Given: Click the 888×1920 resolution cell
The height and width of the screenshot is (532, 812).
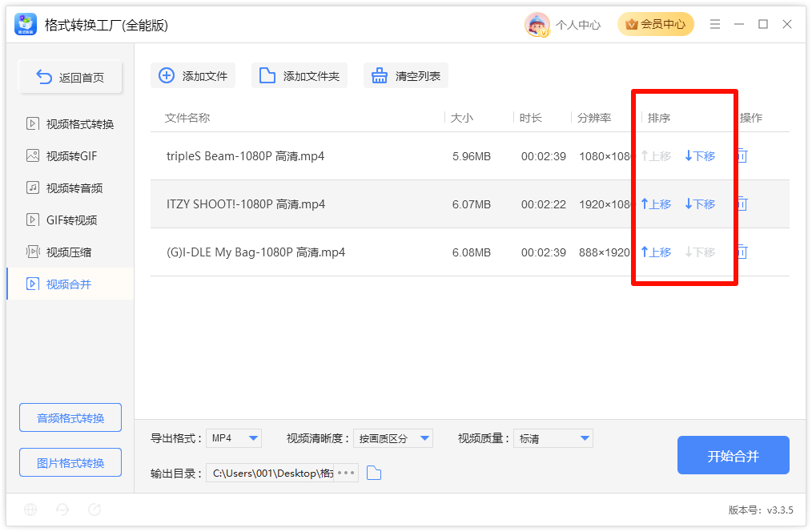Looking at the screenshot, I should [x=605, y=253].
